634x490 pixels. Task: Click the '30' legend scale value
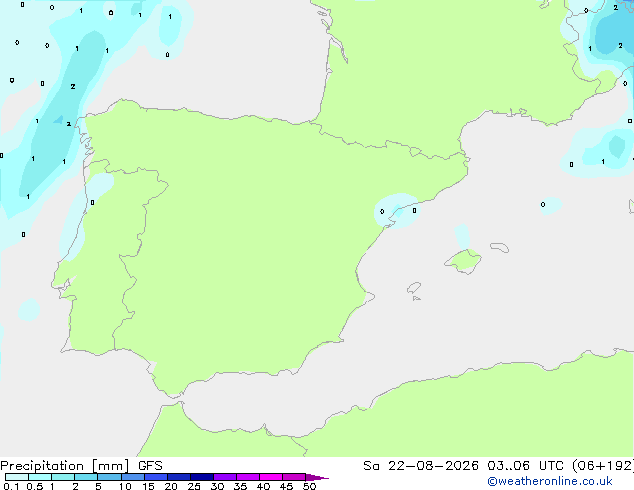[x=217, y=486]
